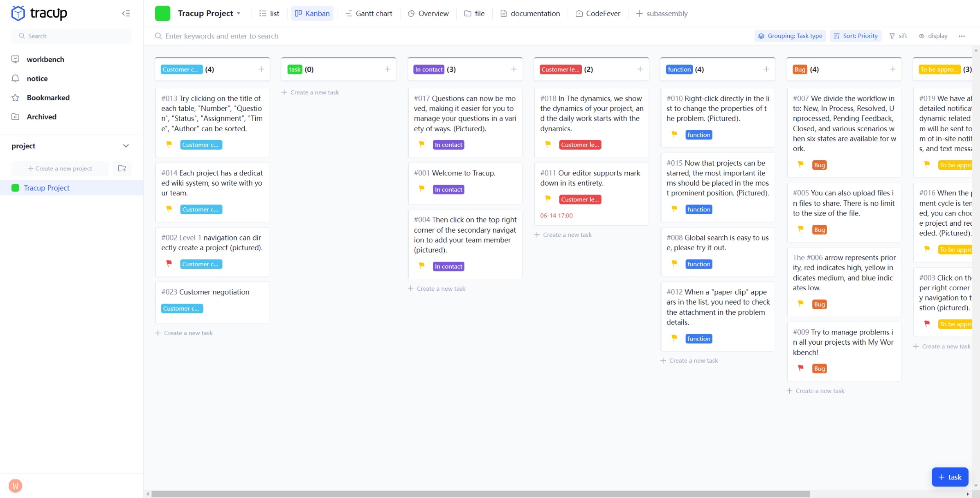Open the Archived section
The width and height of the screenshot is (980, 498).
pyautogui.click(x=41, y=117)
